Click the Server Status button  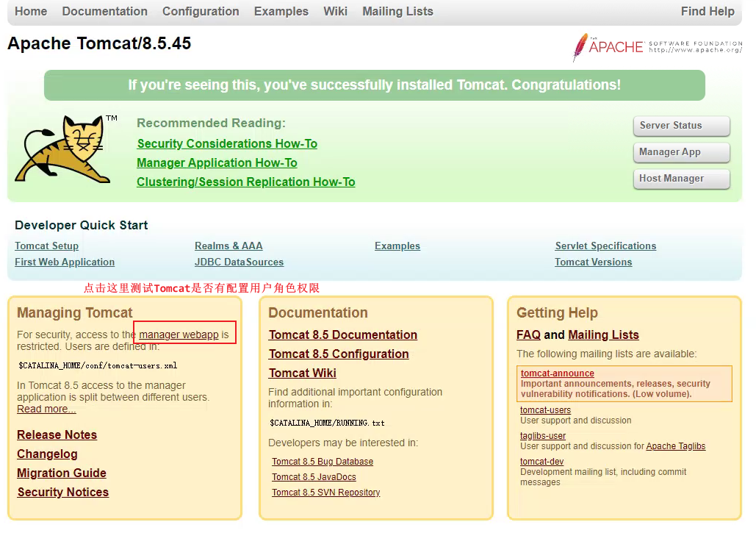point(681,126)
